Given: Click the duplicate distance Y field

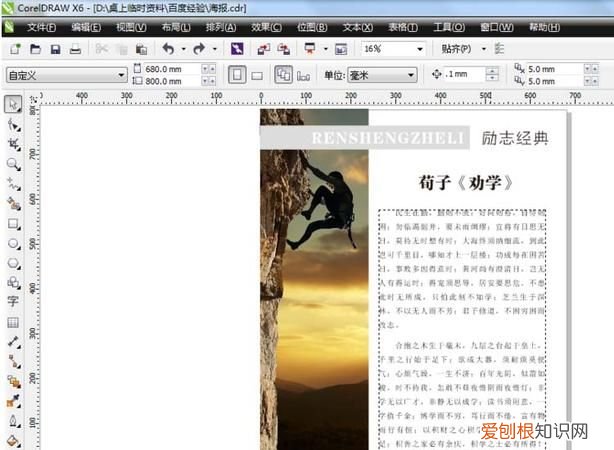Looking at the screenshot, I should tap(554, 81).
